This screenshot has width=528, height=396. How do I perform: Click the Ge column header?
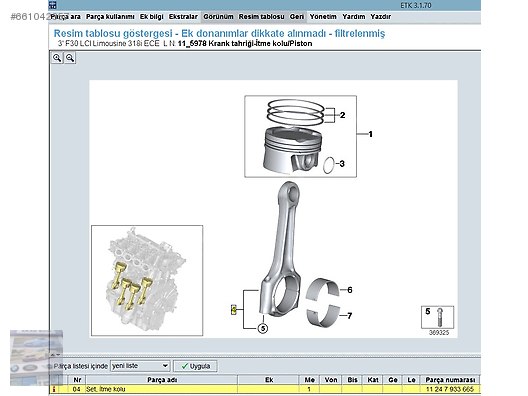click(393, 380)
